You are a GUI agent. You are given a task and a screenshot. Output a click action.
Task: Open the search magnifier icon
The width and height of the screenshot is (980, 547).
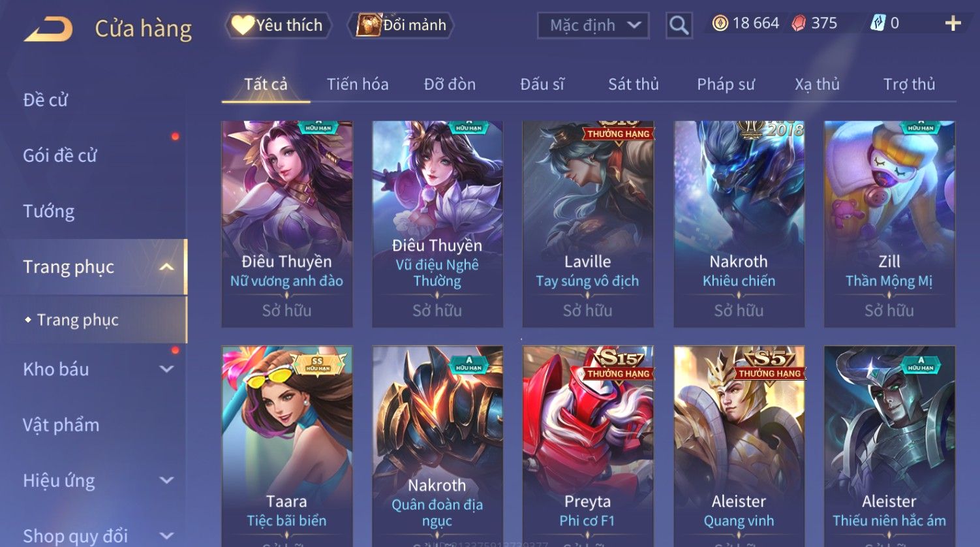click(679, 25)
